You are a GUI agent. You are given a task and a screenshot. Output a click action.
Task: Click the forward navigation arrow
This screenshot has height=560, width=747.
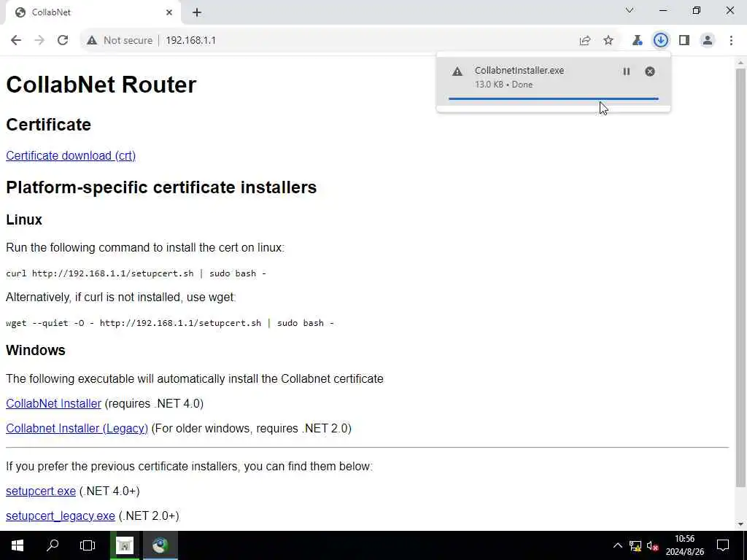click(39, 41)
